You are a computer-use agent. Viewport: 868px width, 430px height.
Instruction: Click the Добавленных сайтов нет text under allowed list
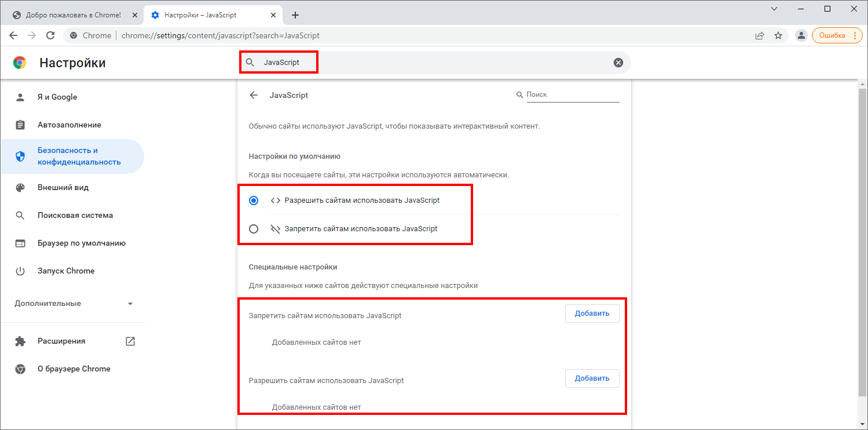click(316, 407)
